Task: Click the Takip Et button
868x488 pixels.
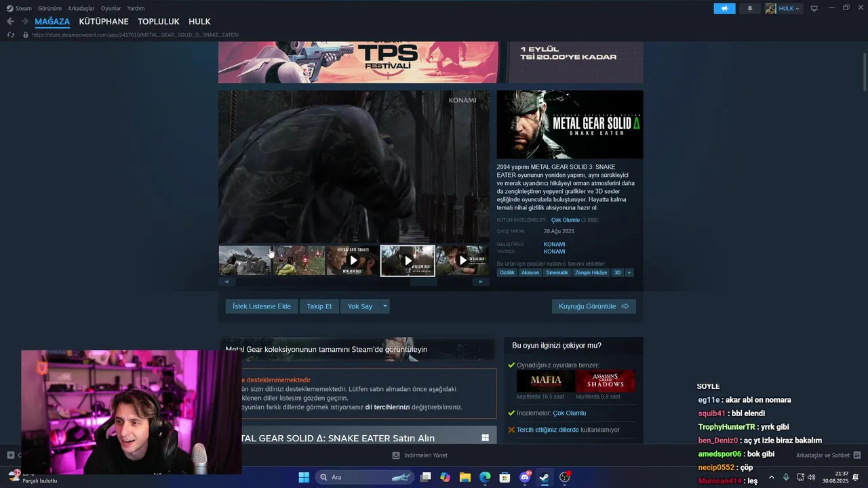Action: pyautogui.click(x=319, y=306)
